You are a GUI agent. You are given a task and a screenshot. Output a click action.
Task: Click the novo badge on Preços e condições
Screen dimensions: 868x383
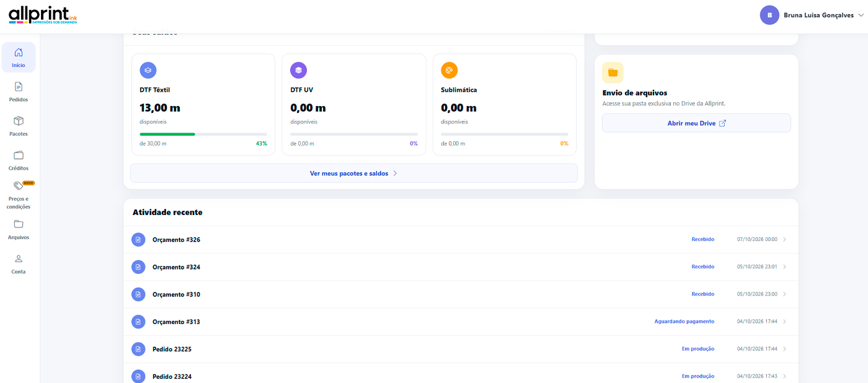[x=29, y=183]
